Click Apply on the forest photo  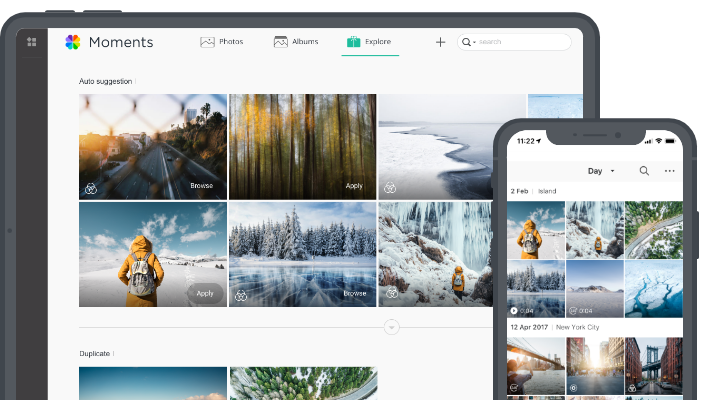pos(354,186)
